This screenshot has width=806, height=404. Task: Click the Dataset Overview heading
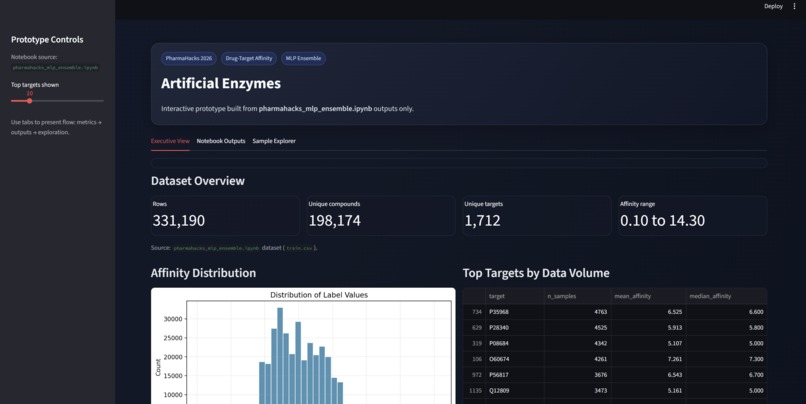(x=198, y=181)
